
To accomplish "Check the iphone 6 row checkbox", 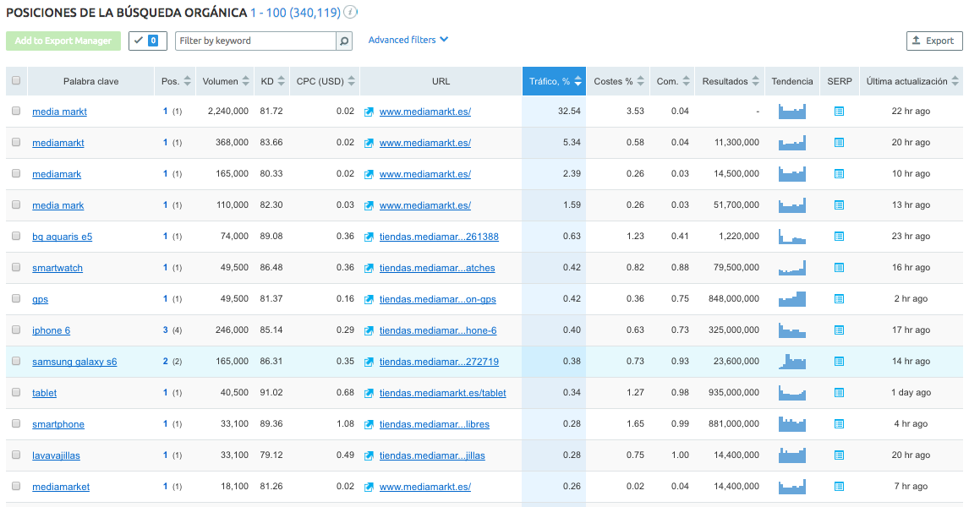I will pos(16,330).
